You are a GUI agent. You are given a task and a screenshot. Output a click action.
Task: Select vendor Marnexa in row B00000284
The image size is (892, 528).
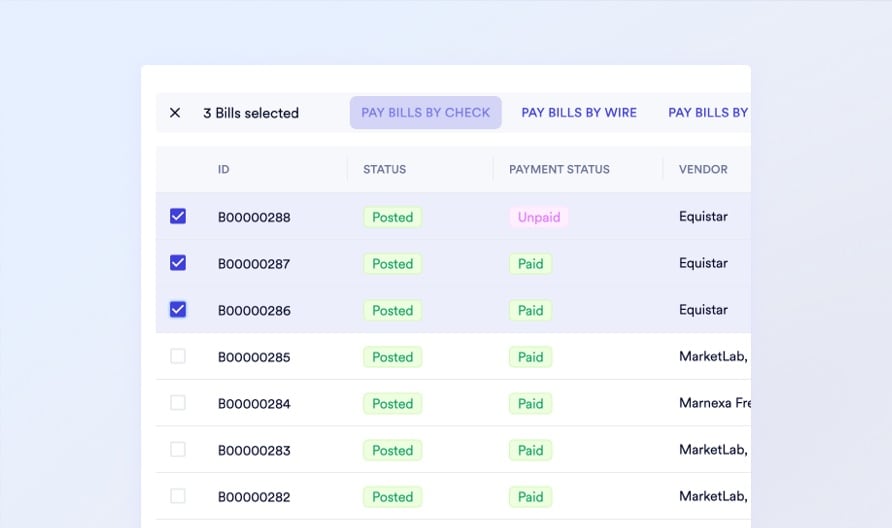point(715,403)
